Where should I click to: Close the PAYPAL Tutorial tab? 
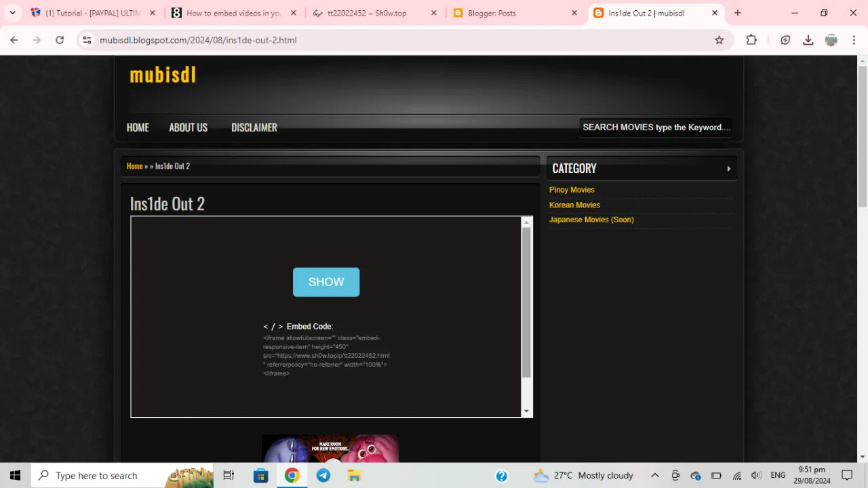pos(153,13)
